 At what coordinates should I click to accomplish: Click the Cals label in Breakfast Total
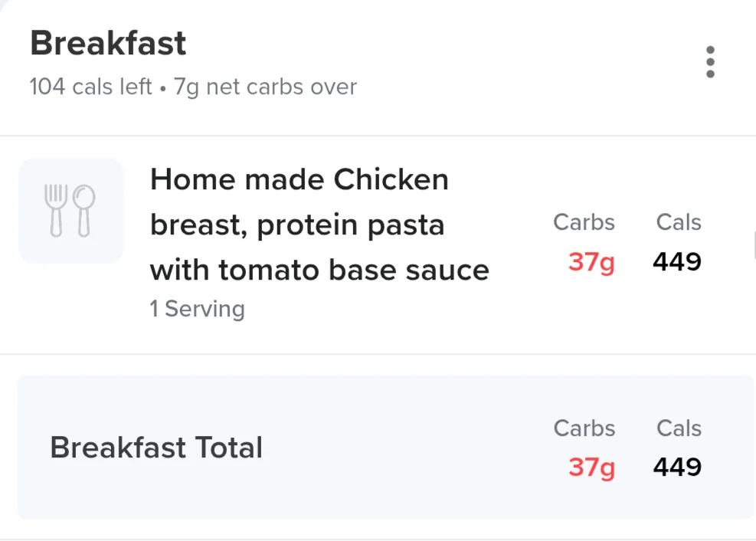pos(679,428)
